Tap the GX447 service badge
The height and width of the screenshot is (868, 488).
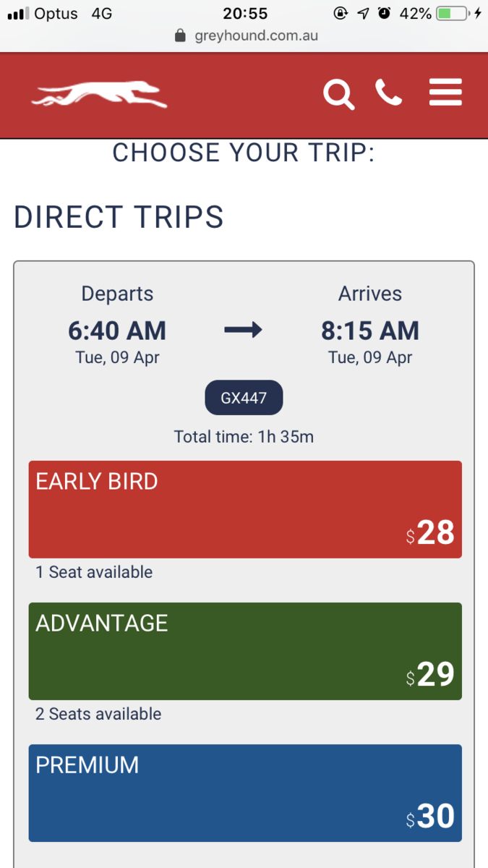(244, 398)
